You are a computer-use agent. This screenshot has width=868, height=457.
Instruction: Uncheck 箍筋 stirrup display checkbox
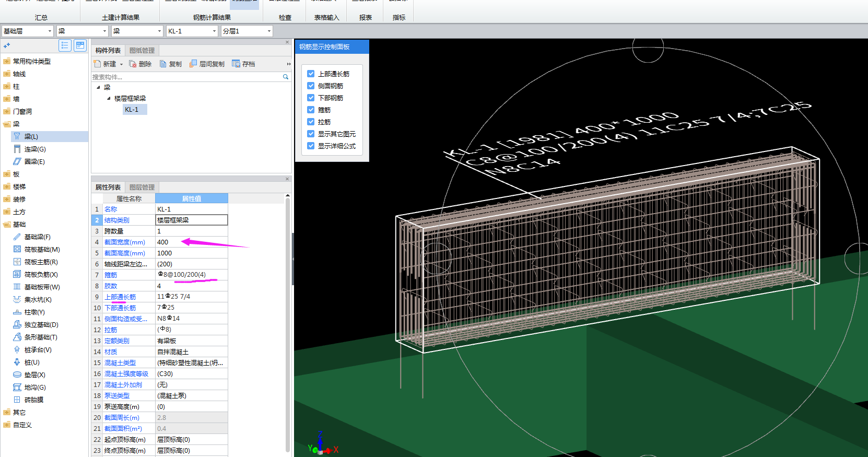[x=311, y=110]
